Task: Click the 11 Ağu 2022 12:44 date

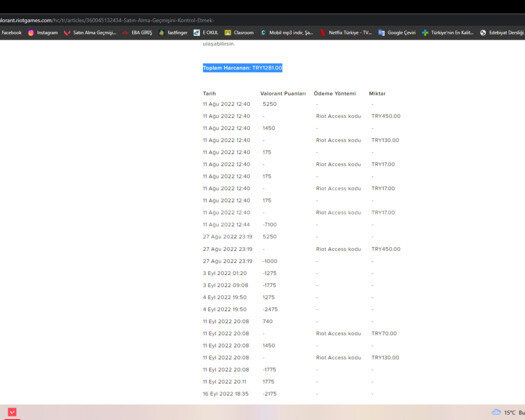Action: [226, 225]
